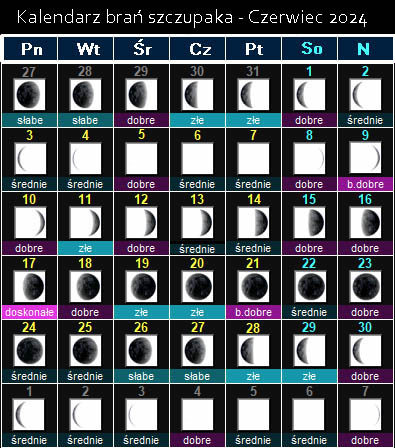The height and width of the screenshot is (448, 395).
Task: Click the moon icon for June 15
Action: (309, 222)
